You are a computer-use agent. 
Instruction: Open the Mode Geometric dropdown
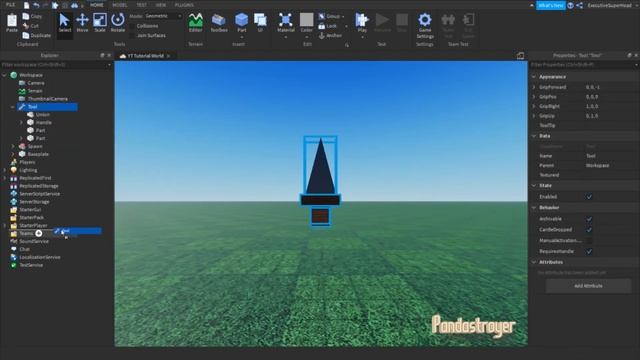point(164,16)
